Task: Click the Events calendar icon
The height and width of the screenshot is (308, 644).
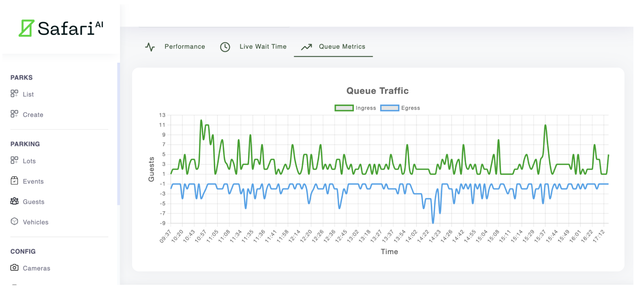Action: point(14,181)
